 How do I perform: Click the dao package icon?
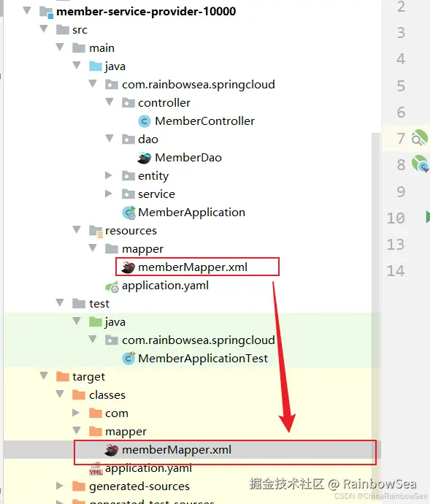coord(128,140)
